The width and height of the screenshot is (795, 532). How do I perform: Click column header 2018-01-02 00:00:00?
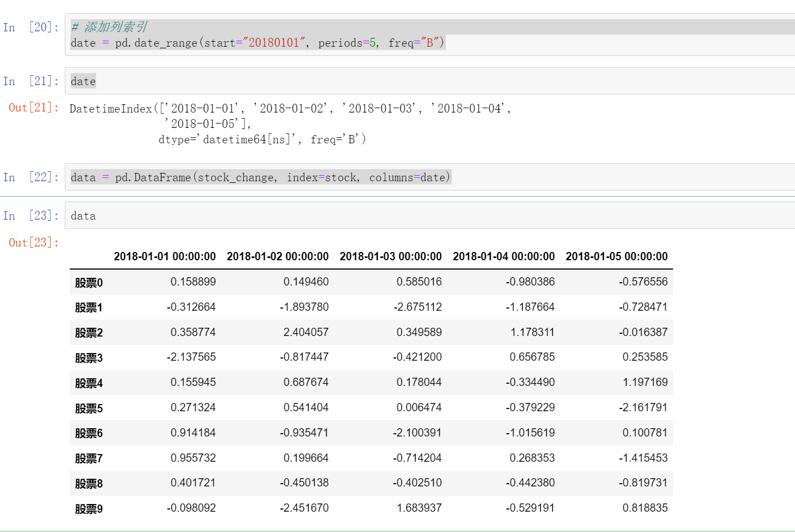click(278, 256)
